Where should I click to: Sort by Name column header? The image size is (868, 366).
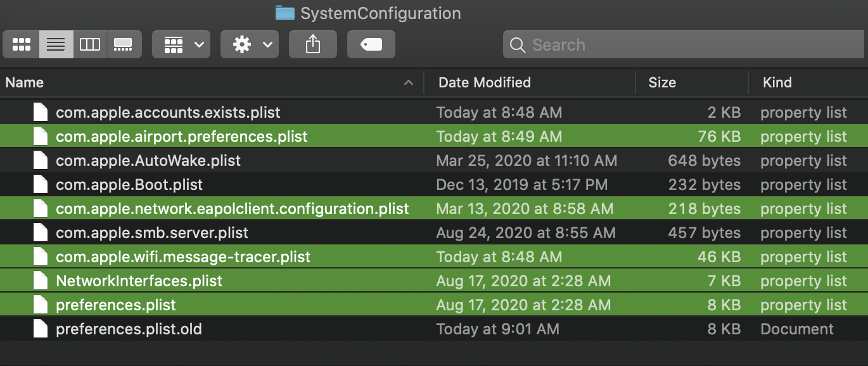click(x=25, y=82)
